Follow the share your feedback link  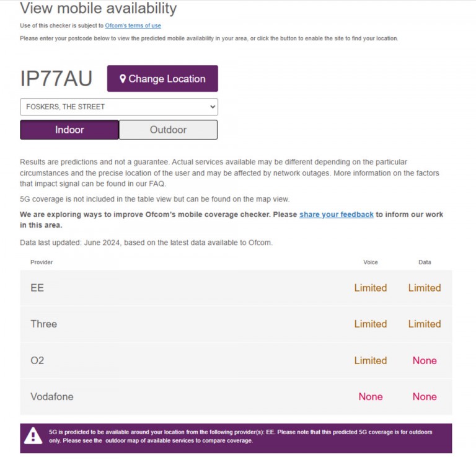pyautogui.click(x=337, y=215)
